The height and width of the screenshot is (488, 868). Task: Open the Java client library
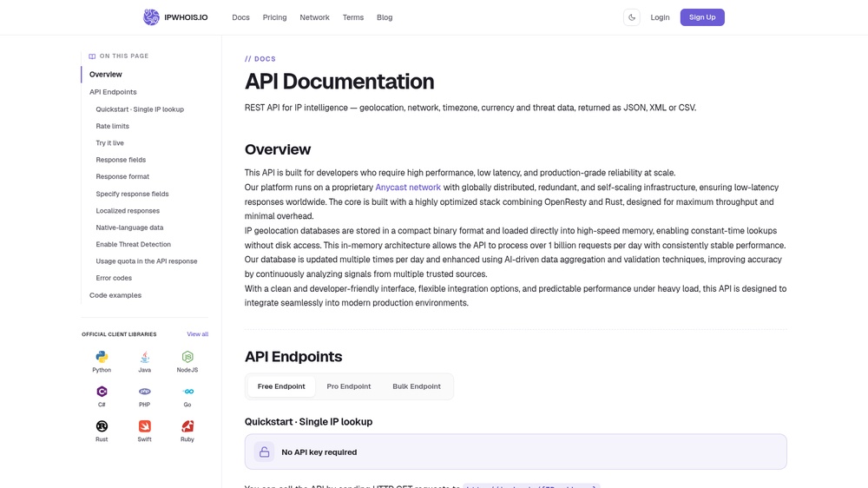(x=144, y=362)
